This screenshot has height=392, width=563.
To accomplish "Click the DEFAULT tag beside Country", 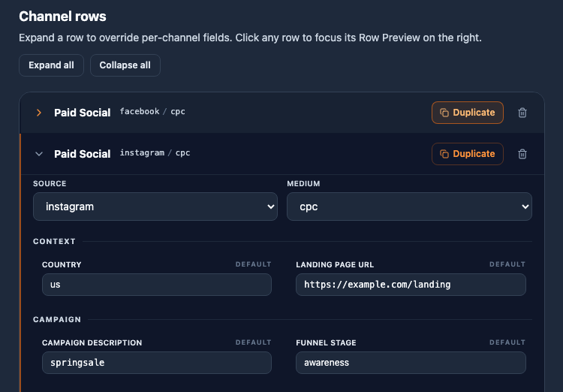I will pos(253,264).
